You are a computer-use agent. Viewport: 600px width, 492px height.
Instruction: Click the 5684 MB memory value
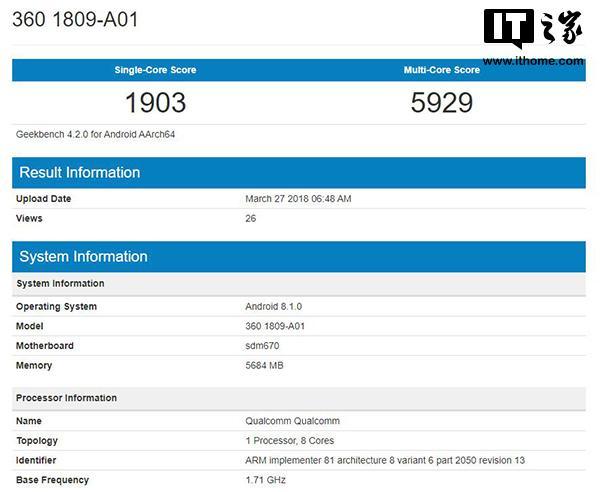(x=265, y=366)
